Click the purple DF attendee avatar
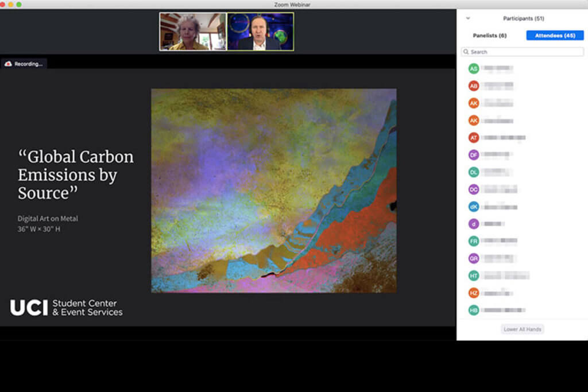This screenshot has width=588, height=392. click(473, 154)
